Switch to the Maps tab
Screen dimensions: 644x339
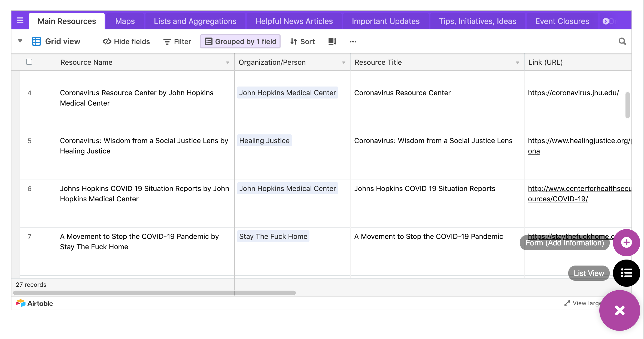(x=125, y=21)
